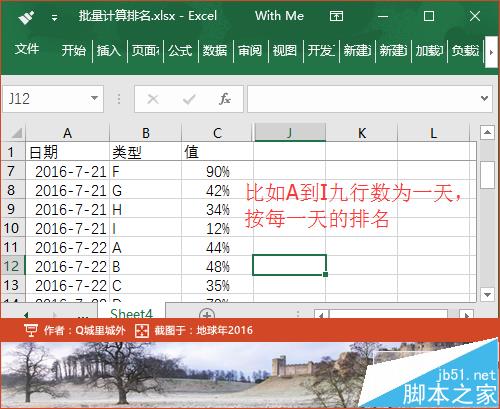The height and width of the screenshot is (409, 500).
Task: Open the 审阅 ribbon tab
Action: (250, 51)
